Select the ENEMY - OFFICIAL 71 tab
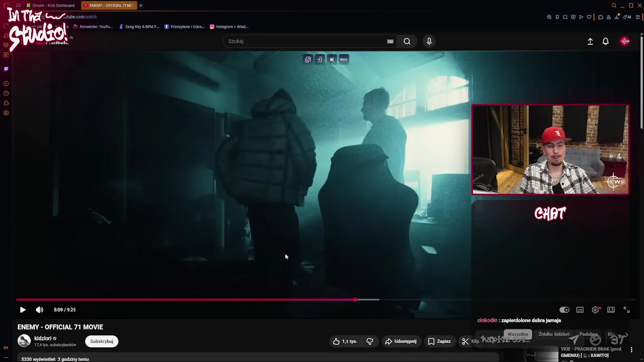Viewport: 644px width, 362px height. click(108, 6)
